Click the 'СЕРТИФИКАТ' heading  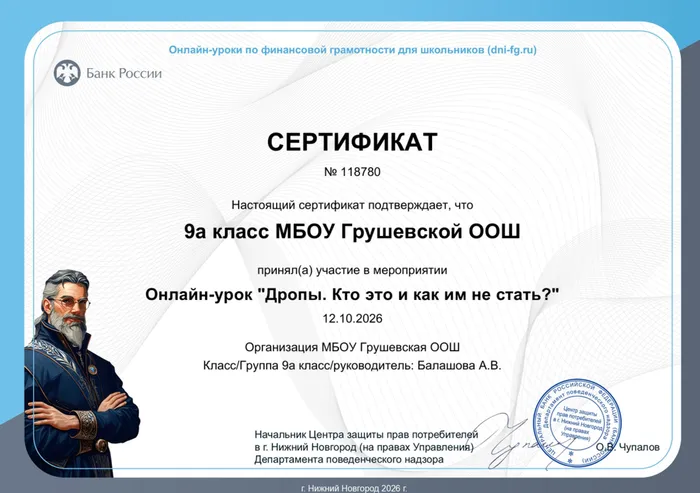(352, 142)
